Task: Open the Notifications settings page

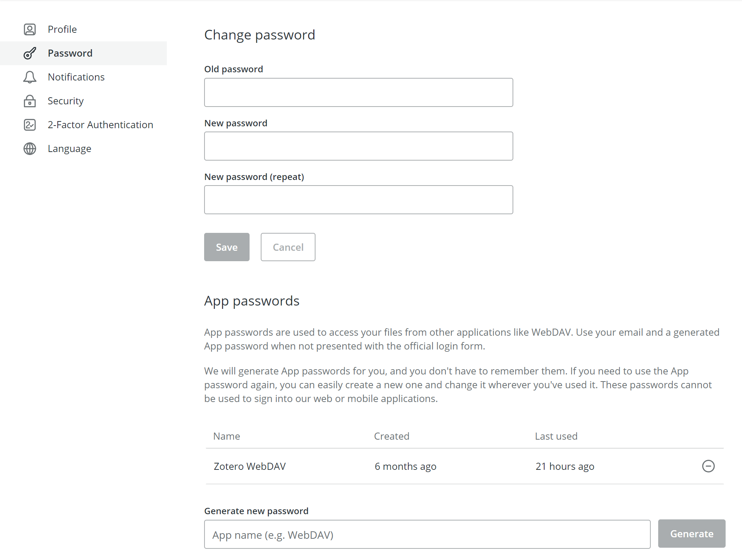Action: (x=76, y=77)
